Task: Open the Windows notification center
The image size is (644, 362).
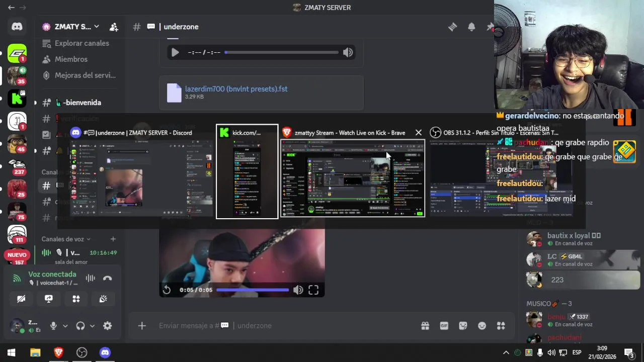Action: 629,352
